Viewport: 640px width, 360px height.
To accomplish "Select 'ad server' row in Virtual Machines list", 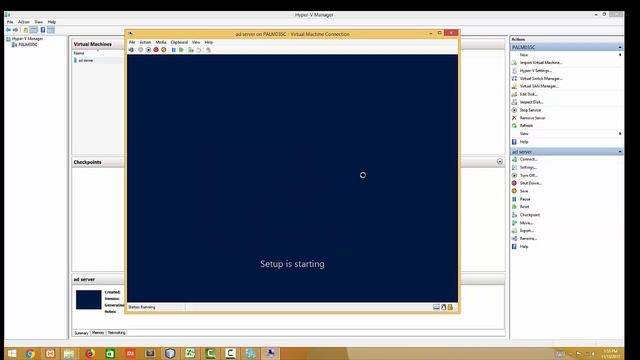I will pyautogui.click(x=99, y=60).
